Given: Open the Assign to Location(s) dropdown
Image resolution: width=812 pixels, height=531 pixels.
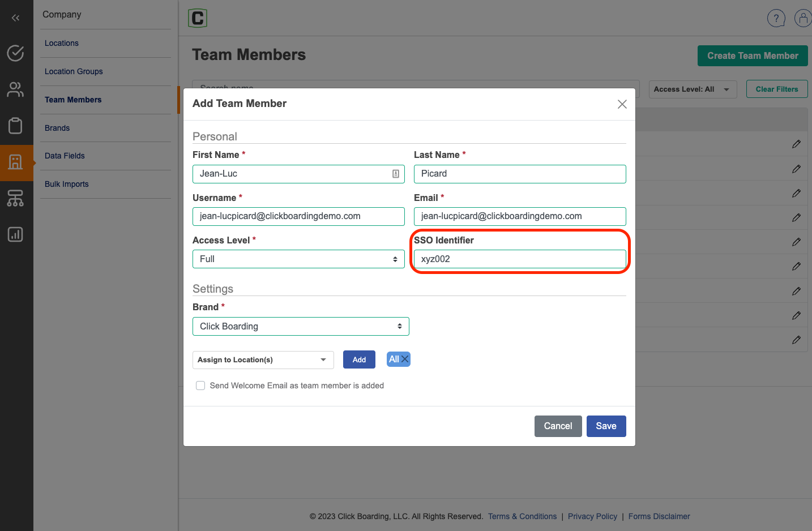Looking at the screenshot, I should pyautogui.click(x=263, y=360).
